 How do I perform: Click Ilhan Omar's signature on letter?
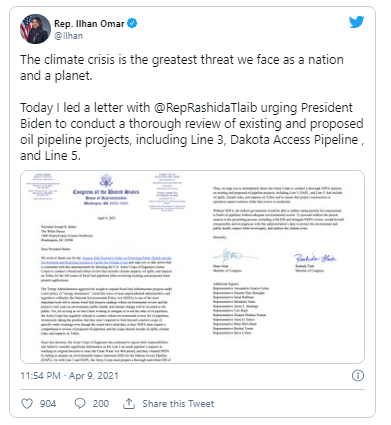(x=233, y=256)
